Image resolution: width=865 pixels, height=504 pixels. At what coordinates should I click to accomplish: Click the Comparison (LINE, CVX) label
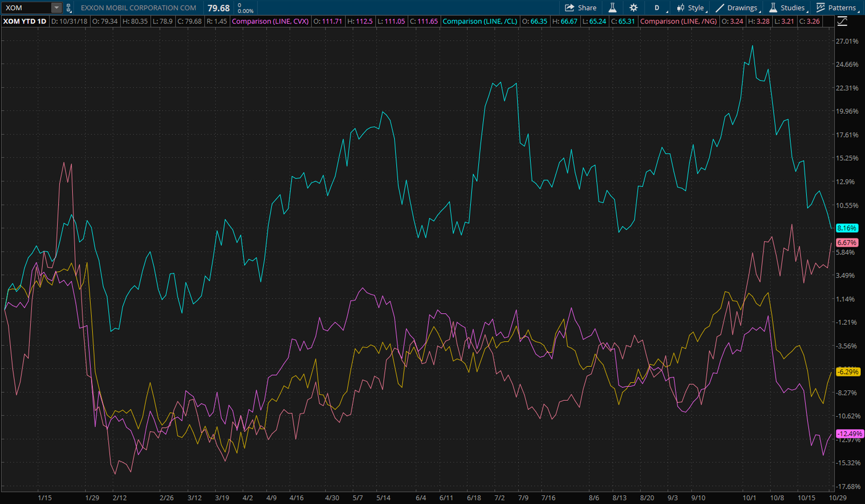click(x=270, y=21)
